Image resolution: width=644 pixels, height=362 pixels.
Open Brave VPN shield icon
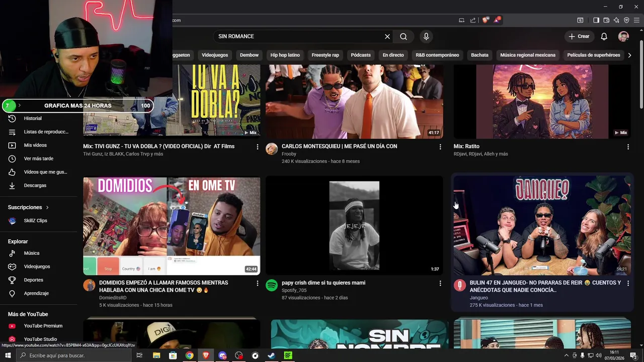(626, 20)
